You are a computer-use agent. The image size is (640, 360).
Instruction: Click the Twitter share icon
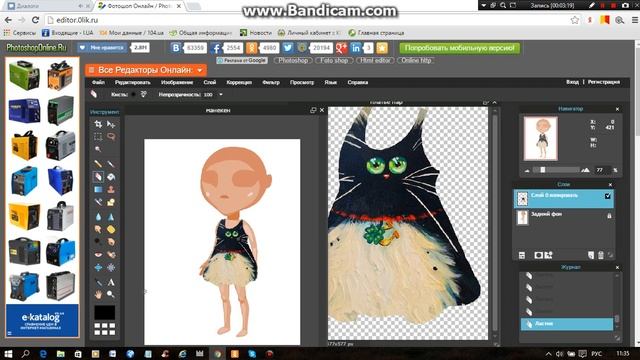pos(288,48)
